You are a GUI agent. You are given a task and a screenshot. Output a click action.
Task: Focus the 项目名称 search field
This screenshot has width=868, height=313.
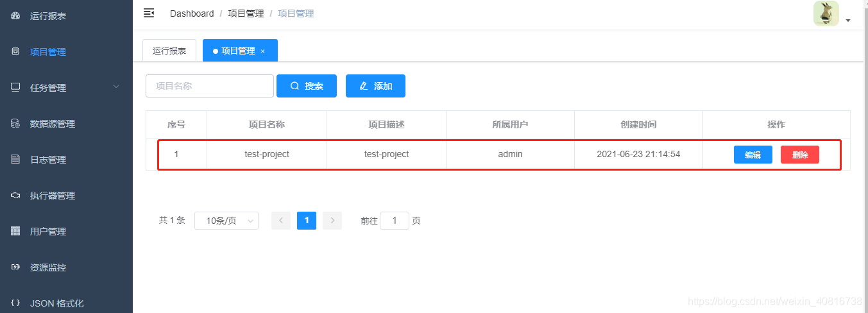click(x=210, y=86)
